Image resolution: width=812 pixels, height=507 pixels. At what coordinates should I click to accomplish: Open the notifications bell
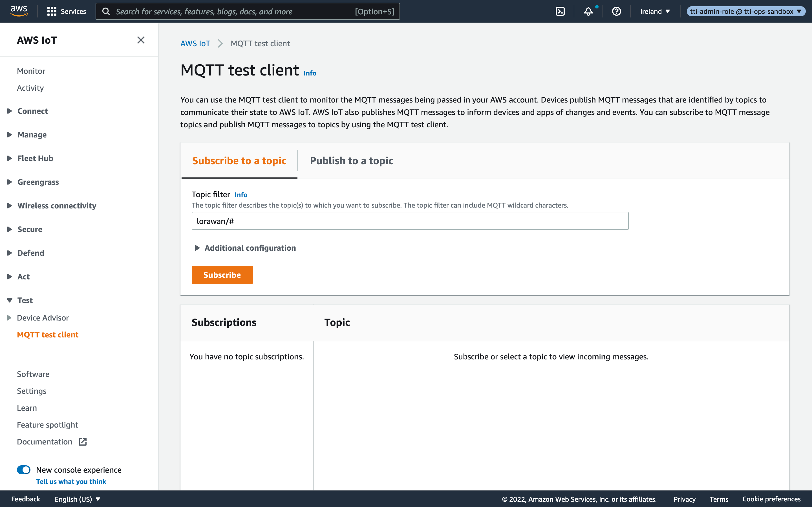[588, 11]
